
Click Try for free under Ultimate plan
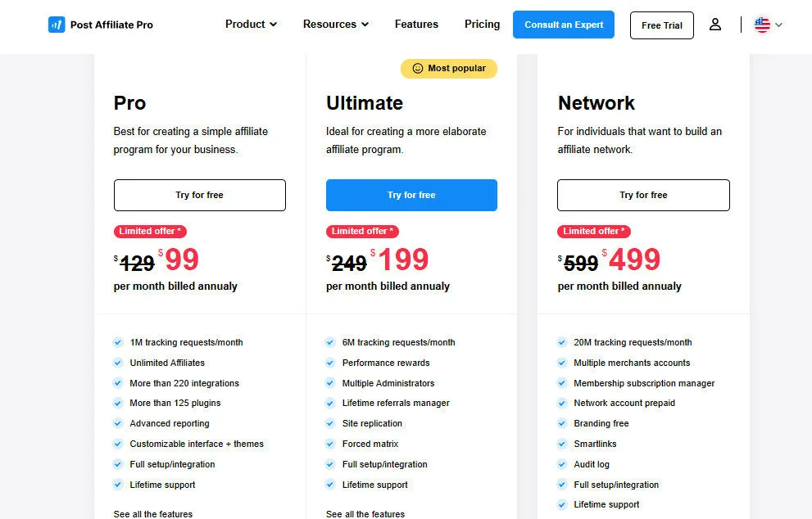pos(411,195)
